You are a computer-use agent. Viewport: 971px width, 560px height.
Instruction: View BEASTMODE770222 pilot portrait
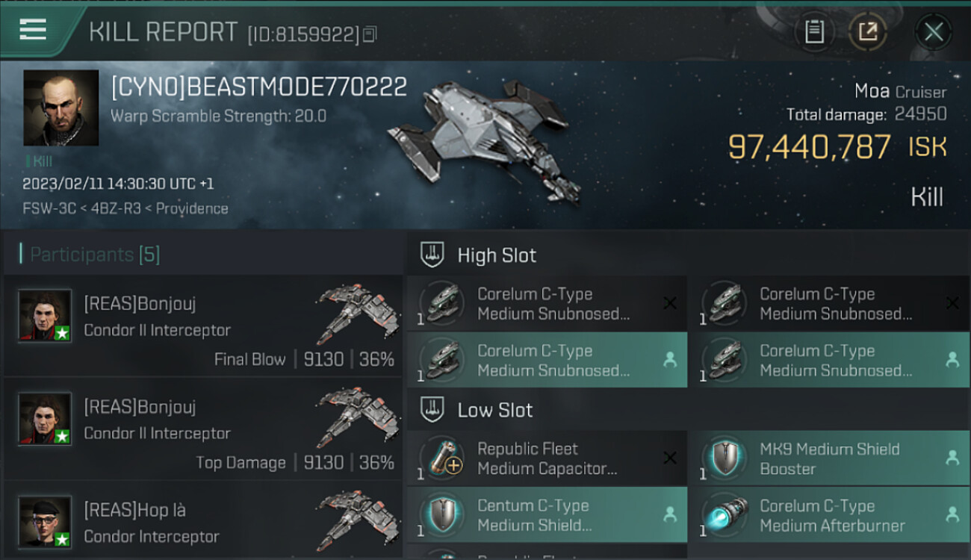tap(61, 108)
